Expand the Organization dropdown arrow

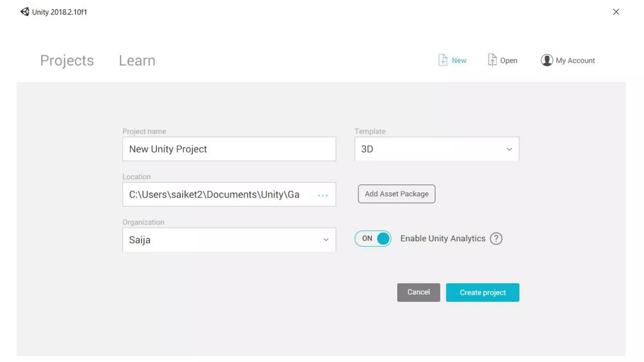(326, 240)
